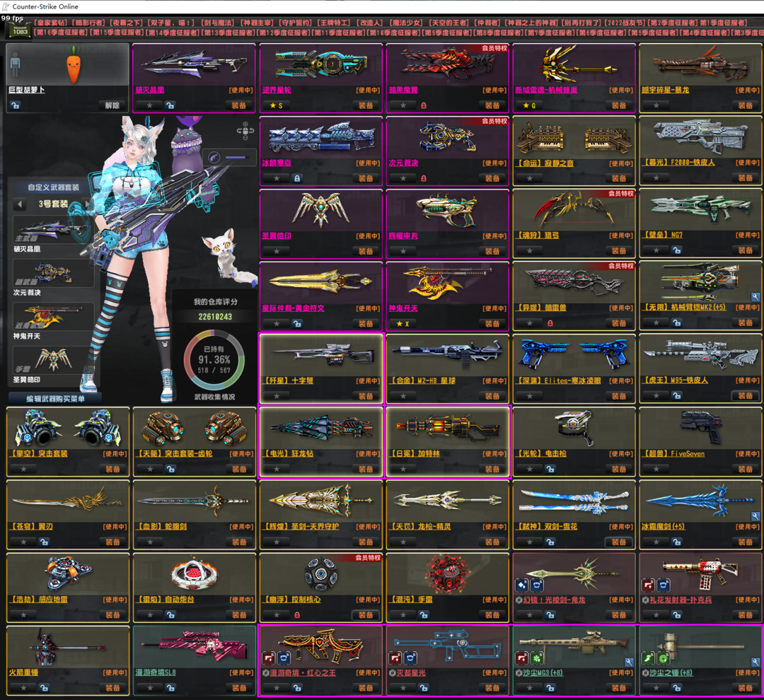
Task: Click the preview slider beside the pistol icon
Action: (236, 158)
